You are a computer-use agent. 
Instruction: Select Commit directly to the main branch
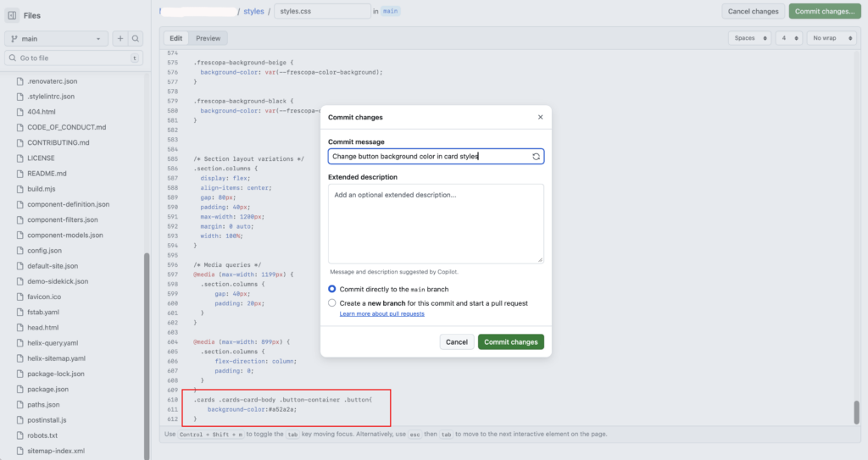pos(331,289)
